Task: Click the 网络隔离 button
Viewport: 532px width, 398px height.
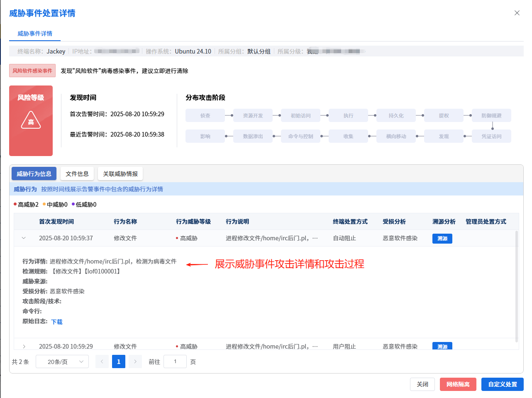Action: (x=458, y=384)
